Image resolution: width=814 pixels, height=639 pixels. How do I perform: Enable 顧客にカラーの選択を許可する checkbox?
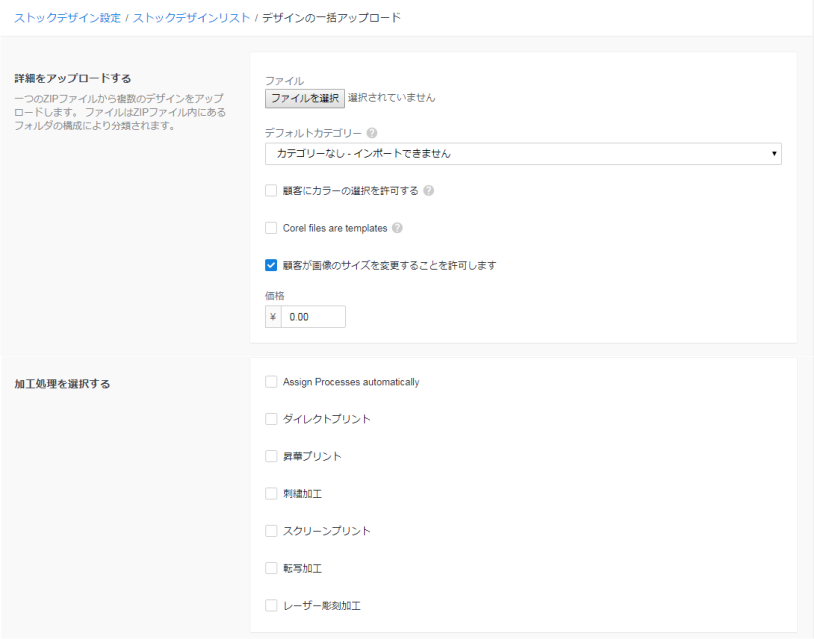271,191
